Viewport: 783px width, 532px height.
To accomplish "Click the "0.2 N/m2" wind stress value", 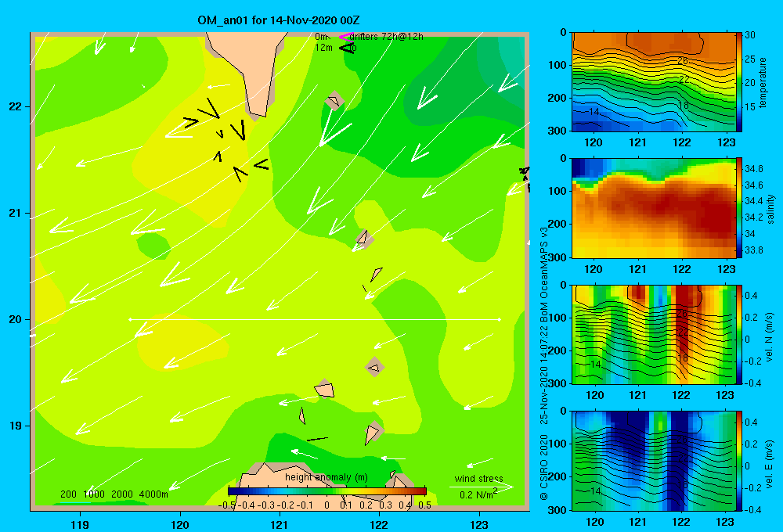I will point(478,494).
